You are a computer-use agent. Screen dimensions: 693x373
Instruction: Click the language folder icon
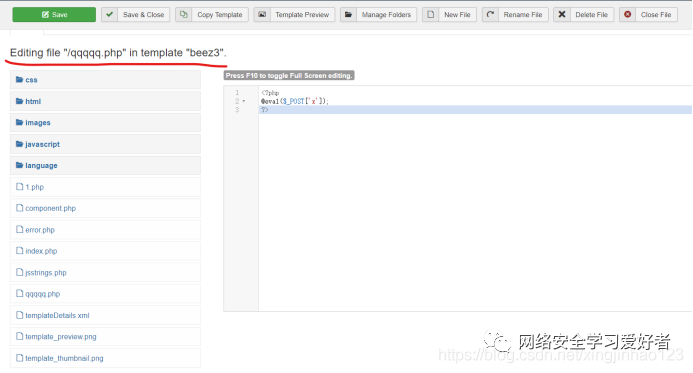point(19,165)
